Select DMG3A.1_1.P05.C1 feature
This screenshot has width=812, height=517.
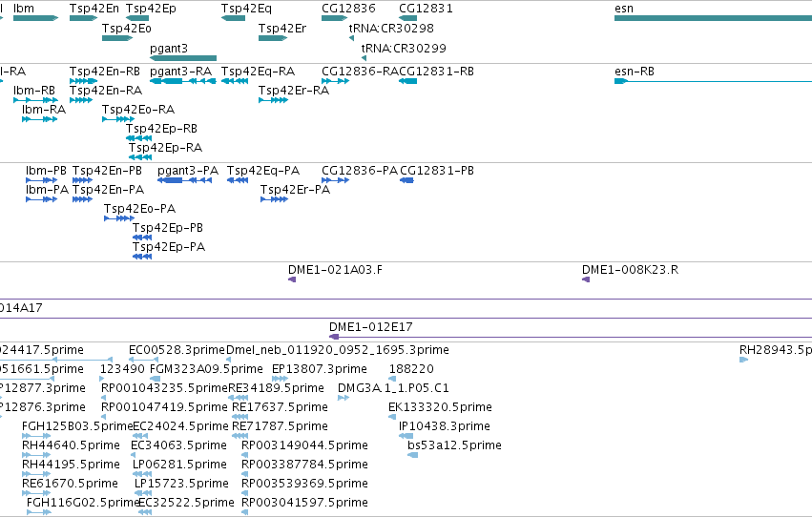click(344, 398)
